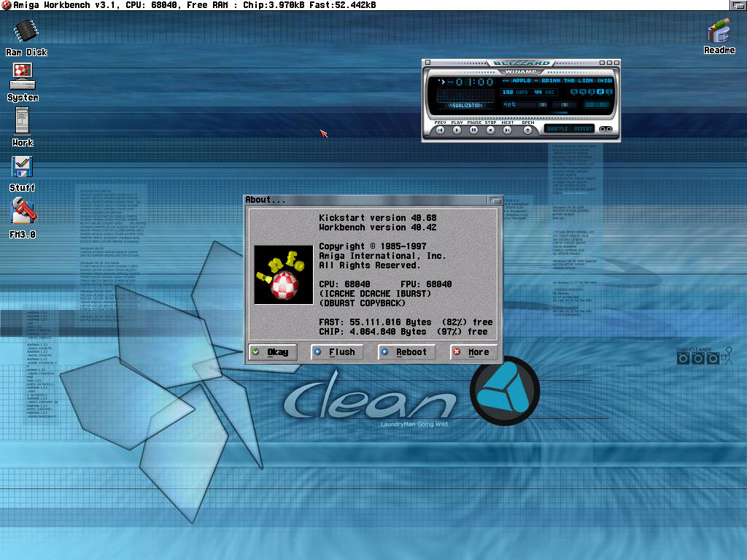Click the Blizzard title logo of Winamp
Image resolution: width=747 pixels, height=560 pixels.
tap(521, 63)
